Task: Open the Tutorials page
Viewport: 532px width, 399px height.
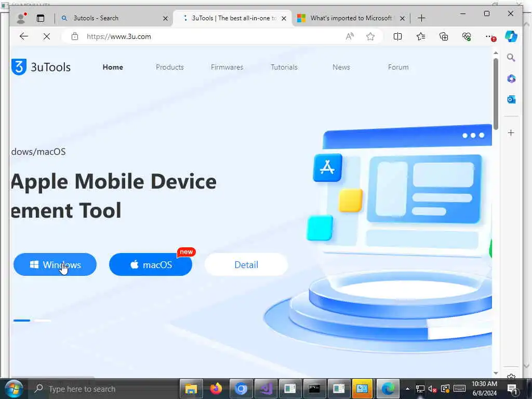Action: coord(284,67)
